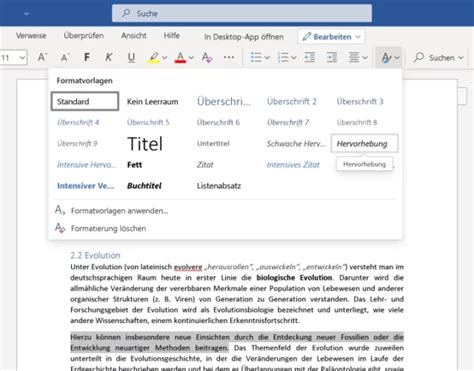The width and height of the screenshot is (474, 371).
Task: Decrease paragraph indent
Action: (310, 57)
